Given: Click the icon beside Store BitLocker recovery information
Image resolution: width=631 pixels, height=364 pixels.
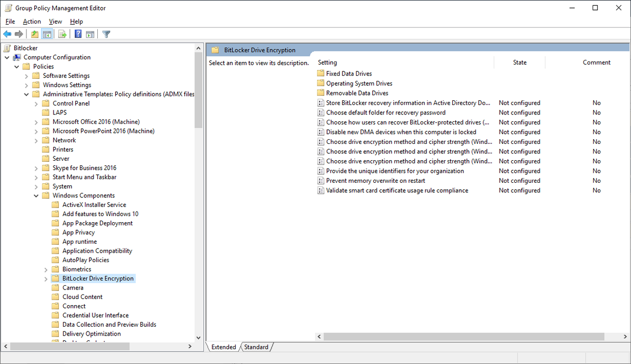Looking at the screenshot, I should click(321, 103).
